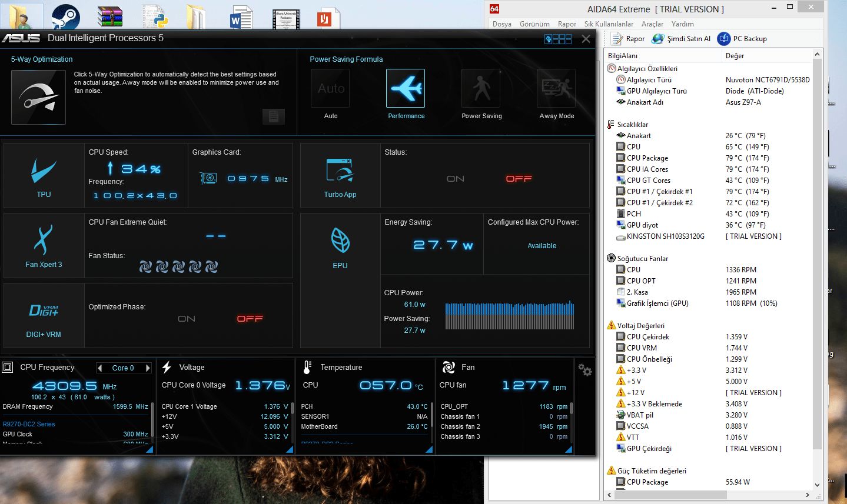847x504 pixels.
Task: Click AIDA64 vertical scrollbar down arrow
Action: tap(817, 485)
